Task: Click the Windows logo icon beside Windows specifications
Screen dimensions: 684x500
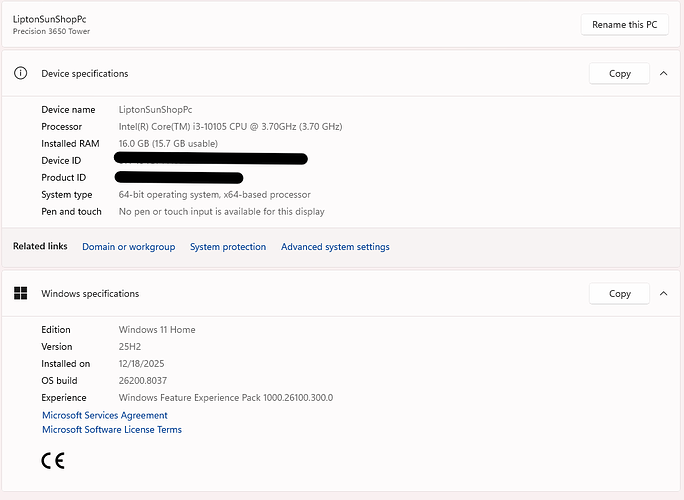Action: (x=21, y=293)
